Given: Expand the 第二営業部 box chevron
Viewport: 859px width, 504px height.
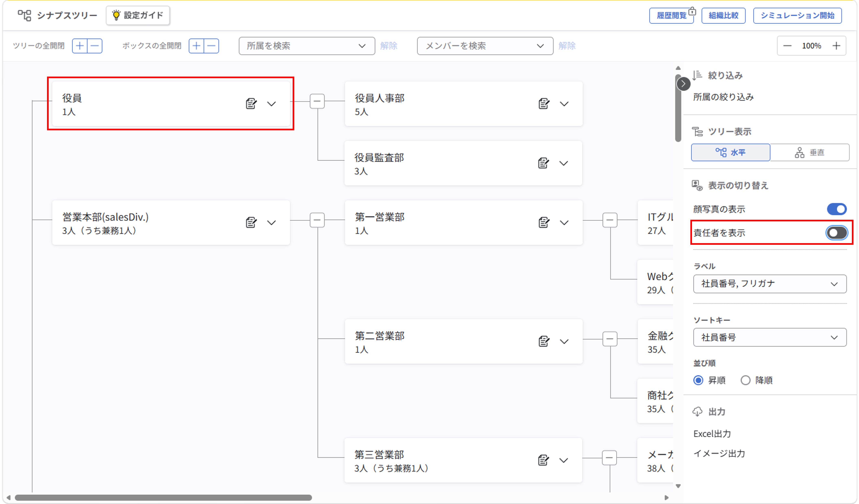Looking at the screenshot, I should tap(564, 341).
